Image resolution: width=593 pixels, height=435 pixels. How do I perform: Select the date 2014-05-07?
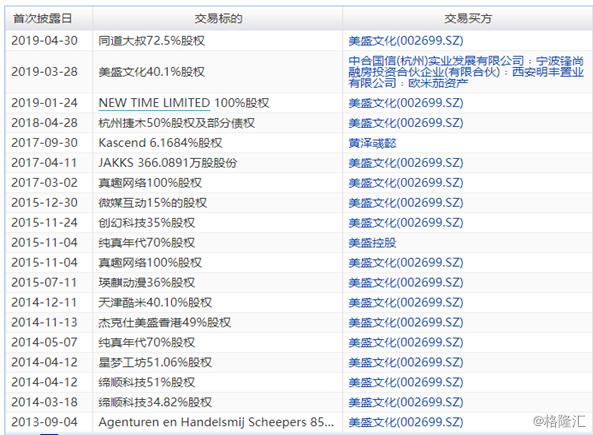tap(44, 342)
